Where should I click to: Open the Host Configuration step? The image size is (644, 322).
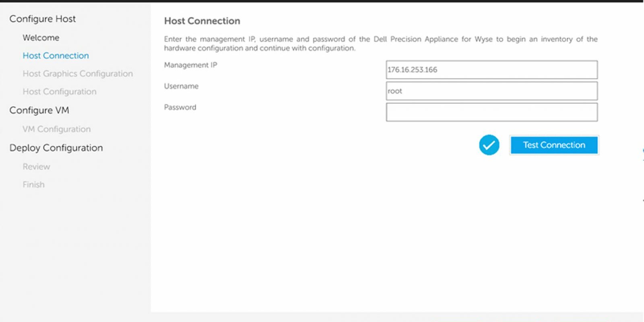click(x=60, y=92)
